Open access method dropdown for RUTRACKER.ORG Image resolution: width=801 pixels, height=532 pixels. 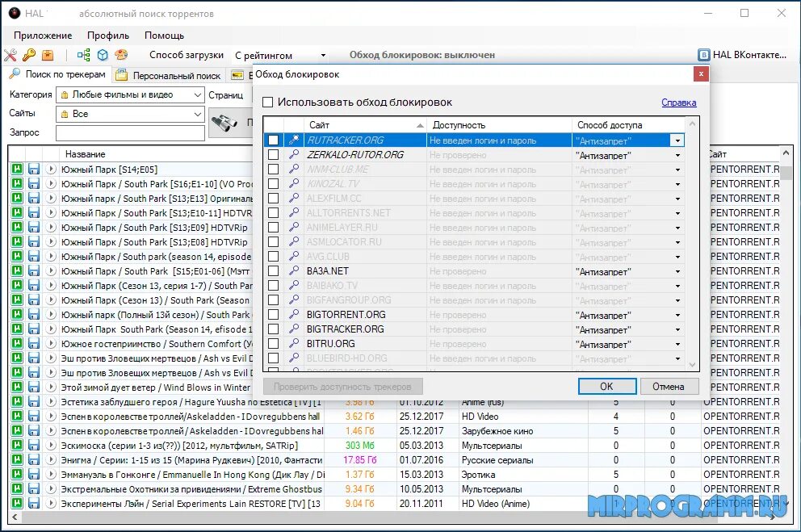tap(677, 140)
